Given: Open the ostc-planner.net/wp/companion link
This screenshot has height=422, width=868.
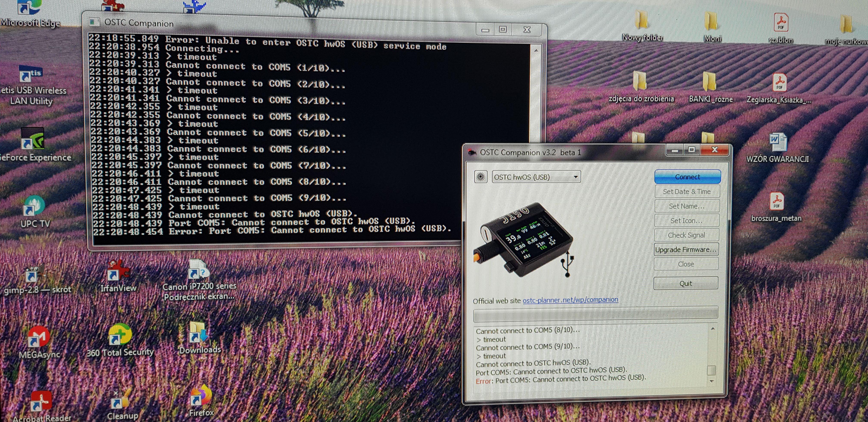Looking at the screenshot, I should pyautogui.click(x=570, y=300).
